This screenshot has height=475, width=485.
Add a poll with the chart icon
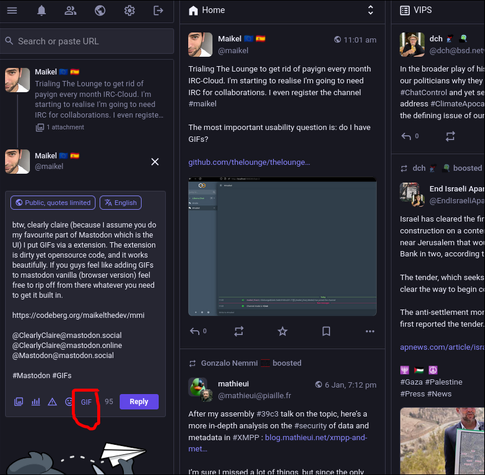(36, 402)
